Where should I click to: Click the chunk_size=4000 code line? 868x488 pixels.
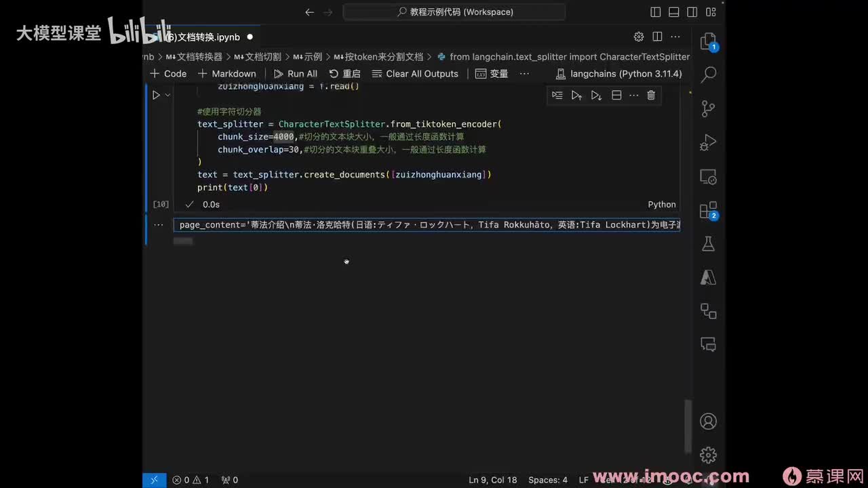(340, 137)
